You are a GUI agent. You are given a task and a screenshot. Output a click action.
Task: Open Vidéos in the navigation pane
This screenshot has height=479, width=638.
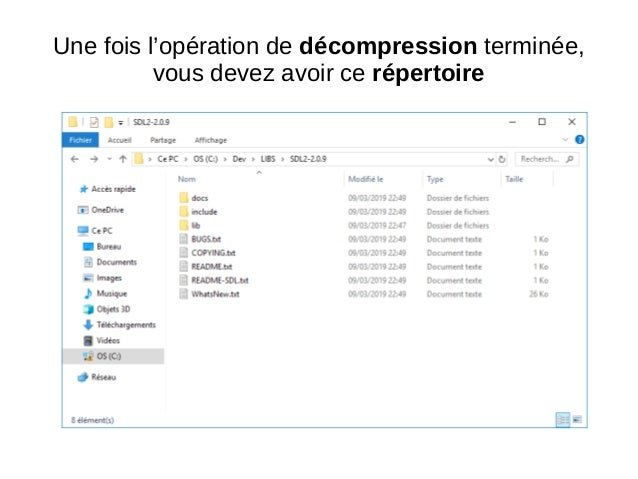[108, 341]
